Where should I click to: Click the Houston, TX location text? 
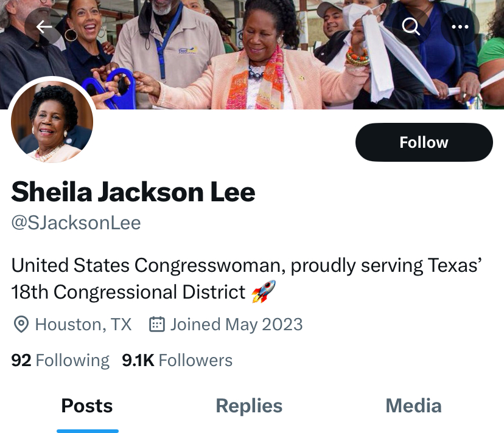[83, 324]
